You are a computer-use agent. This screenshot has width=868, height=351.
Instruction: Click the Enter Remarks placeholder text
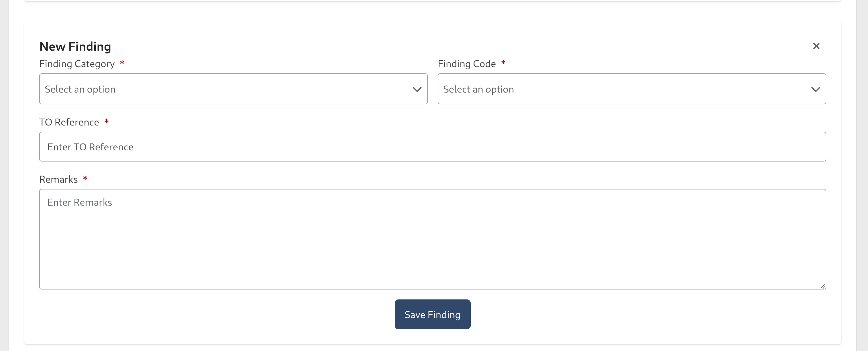coord(80,202)
